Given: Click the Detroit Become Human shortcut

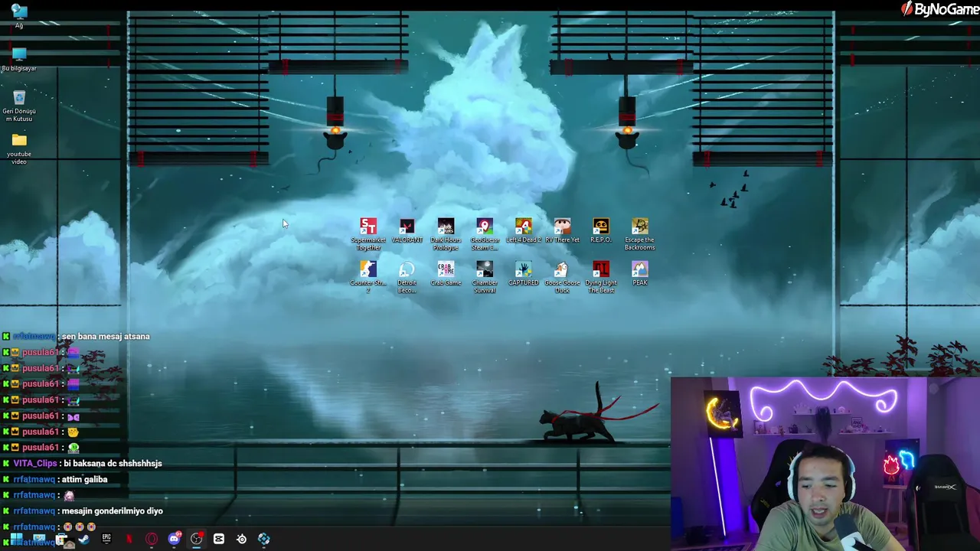Looking at the screenshot, I should coord(407,277).
